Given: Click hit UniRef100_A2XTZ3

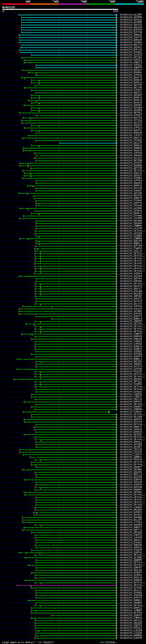Looking at the screenshot, I should tap(131, 123).
